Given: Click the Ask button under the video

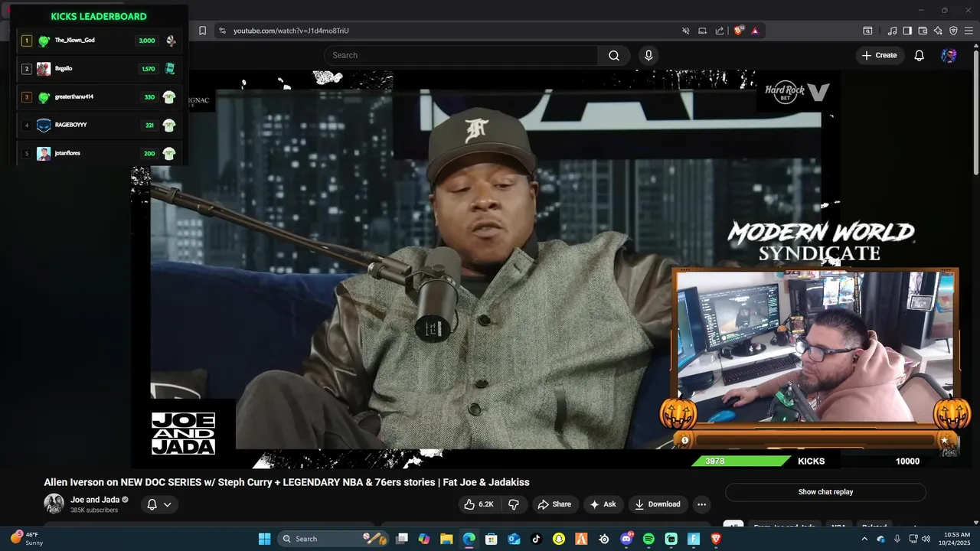Looking at the screenshot, I should click(602, 504).
